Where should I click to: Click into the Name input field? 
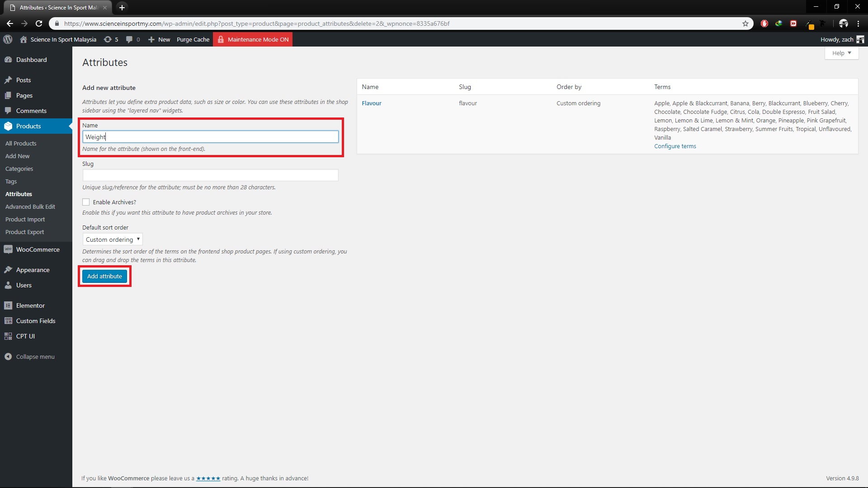[210, 137]
